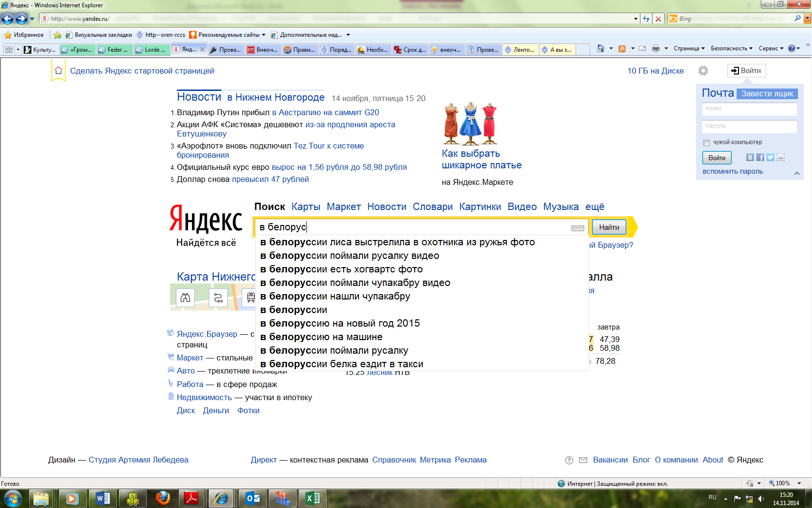Click the Read mail envelope icon
This screenshot has width=812, height=508.
pos(642,48)
